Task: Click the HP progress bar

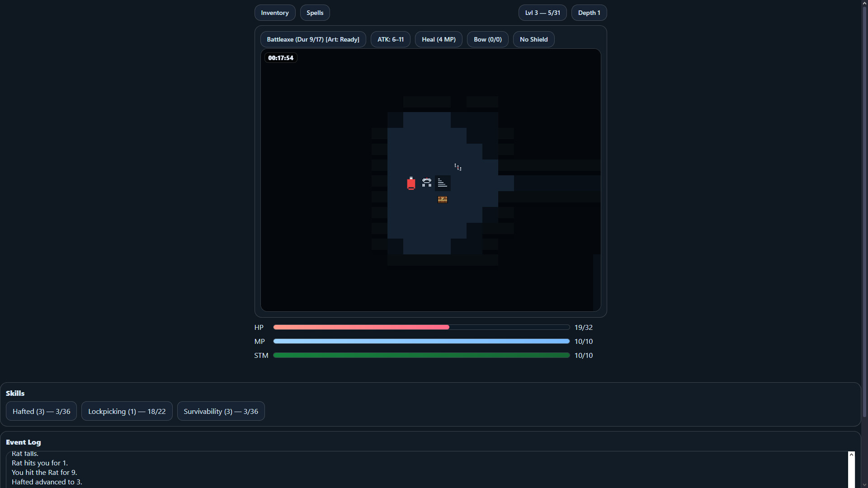Action: click(x=420, y=327)
